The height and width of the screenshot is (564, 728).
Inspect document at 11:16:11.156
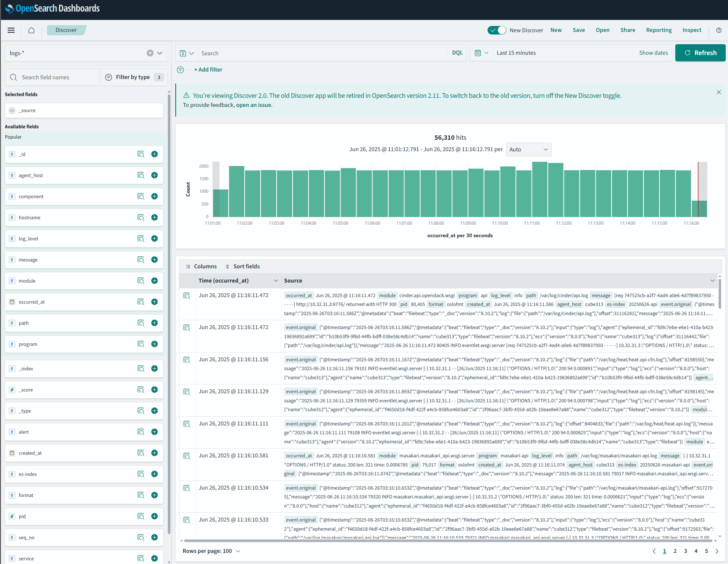(187, 360)
